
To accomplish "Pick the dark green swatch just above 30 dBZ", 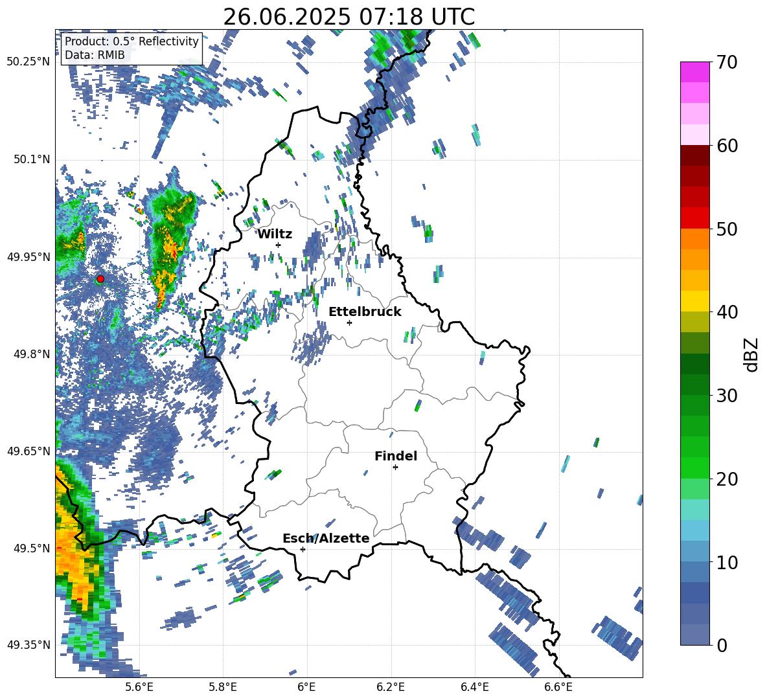I will [x=694, y=385].
